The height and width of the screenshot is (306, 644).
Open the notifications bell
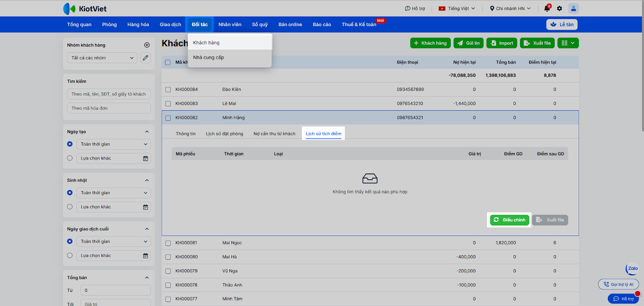tap(547, 8)
